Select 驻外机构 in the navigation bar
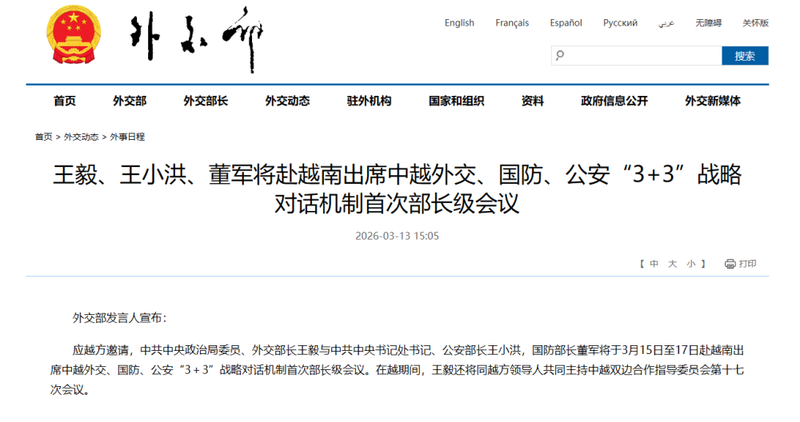This screenshot has height=422, width=800. tap(369, 101)
